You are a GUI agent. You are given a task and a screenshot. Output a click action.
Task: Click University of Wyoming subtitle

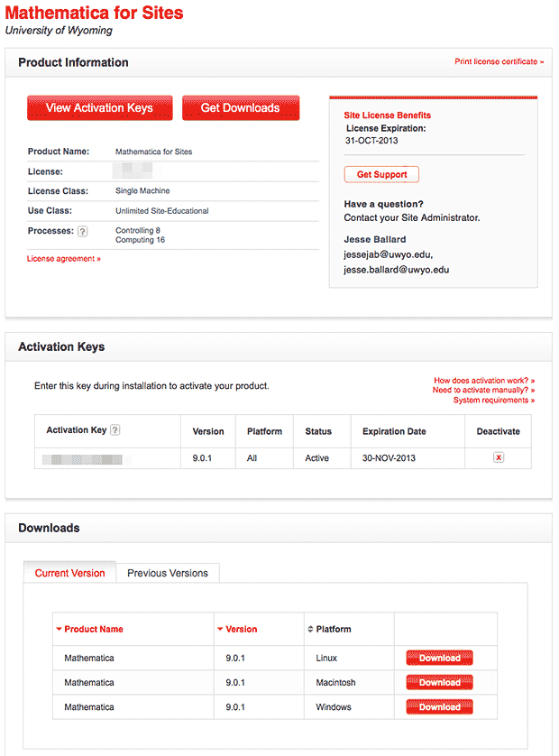pos(59,31)
